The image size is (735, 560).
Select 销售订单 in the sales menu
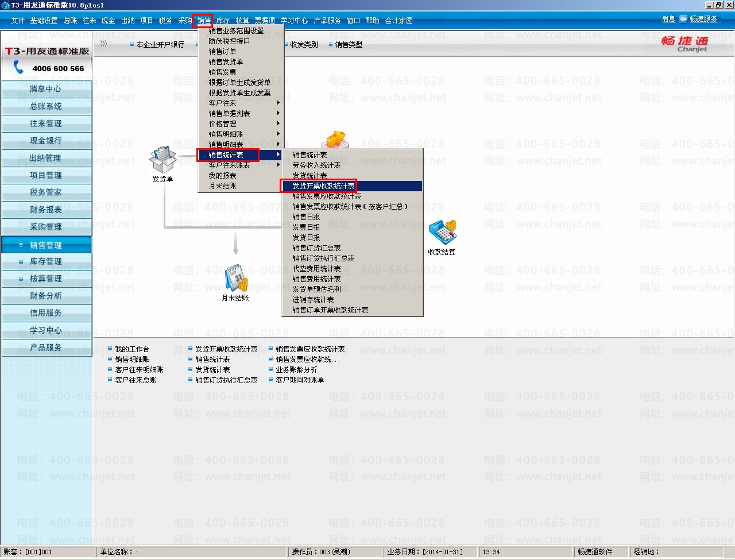coord(222,52)
